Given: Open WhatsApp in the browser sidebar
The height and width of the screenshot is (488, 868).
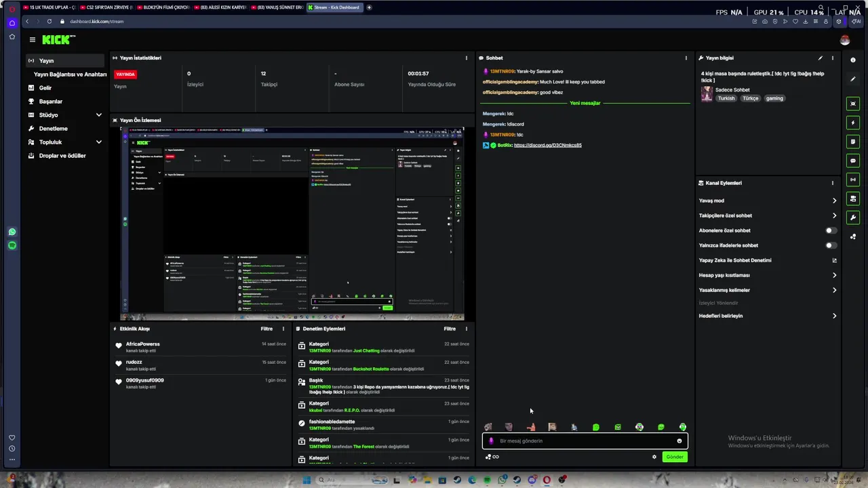Looking at the screenshot, I should (12, 232).
